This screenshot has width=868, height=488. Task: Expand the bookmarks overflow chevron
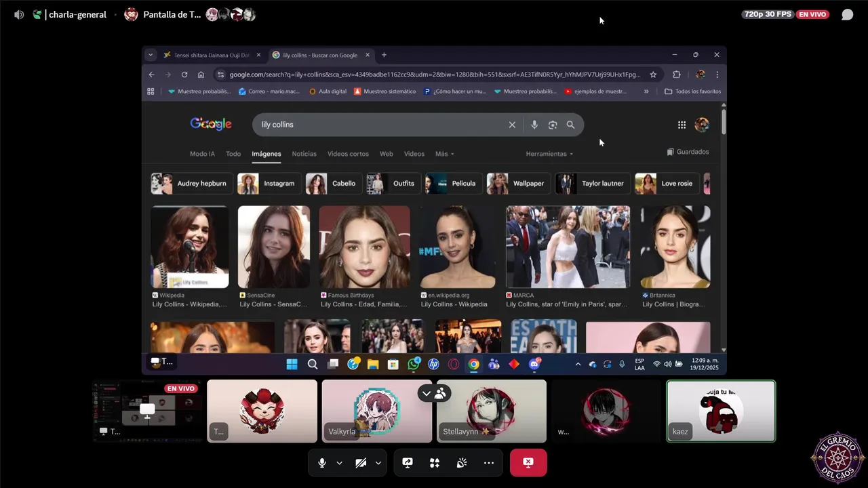click(x=646, y=91)
